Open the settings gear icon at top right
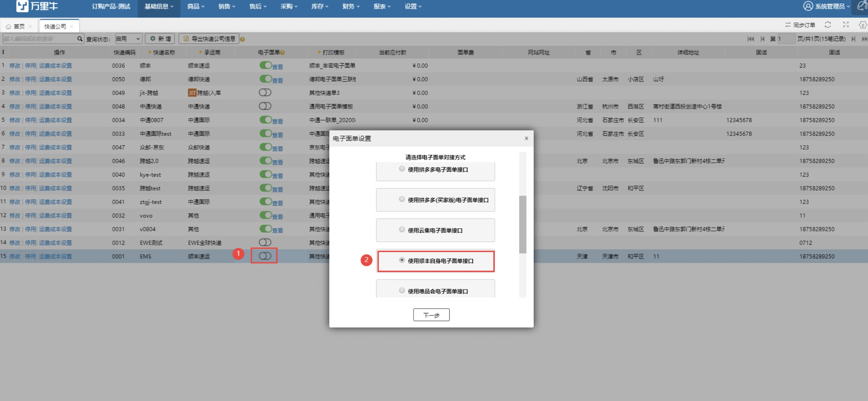Image resolution: width=868 pixels, height=401 pixels. click(x=862, y=25)
